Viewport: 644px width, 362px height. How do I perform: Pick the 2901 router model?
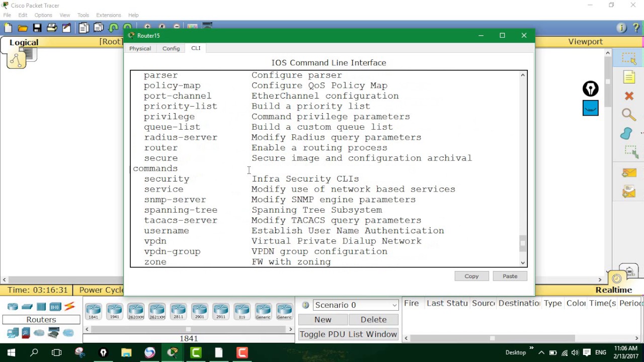[x=199, y=312]
